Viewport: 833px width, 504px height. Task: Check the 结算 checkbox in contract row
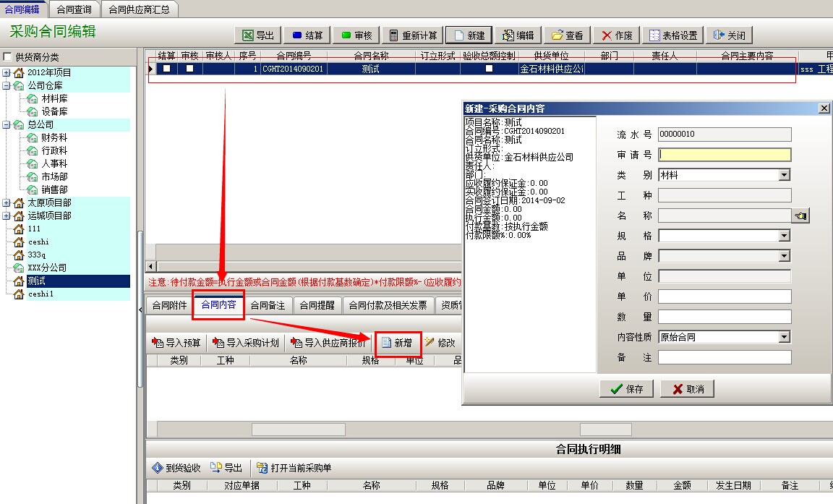click(167, 69)
